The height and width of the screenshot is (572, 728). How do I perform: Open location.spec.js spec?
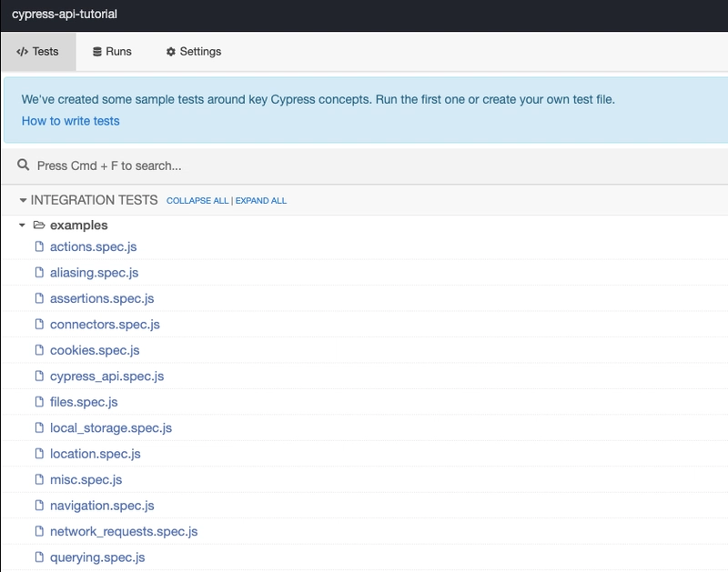click(96, 454)
